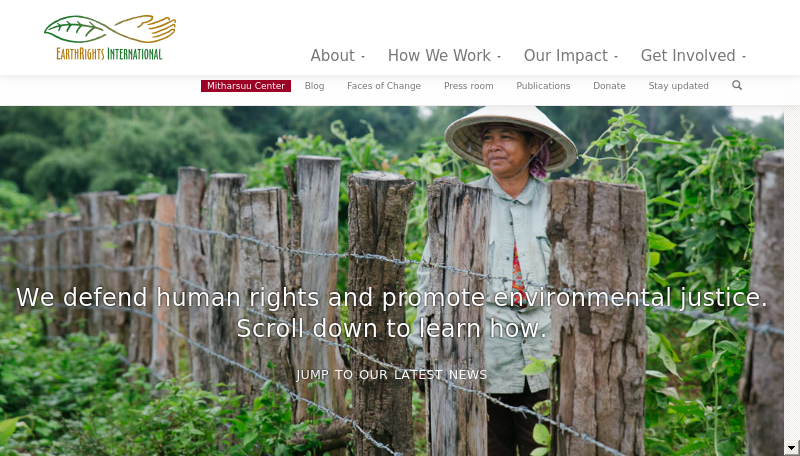Click the scrollbar down arrow
Image resolution: width=800 pixels, height=456 pixels.
pos(791,447)
